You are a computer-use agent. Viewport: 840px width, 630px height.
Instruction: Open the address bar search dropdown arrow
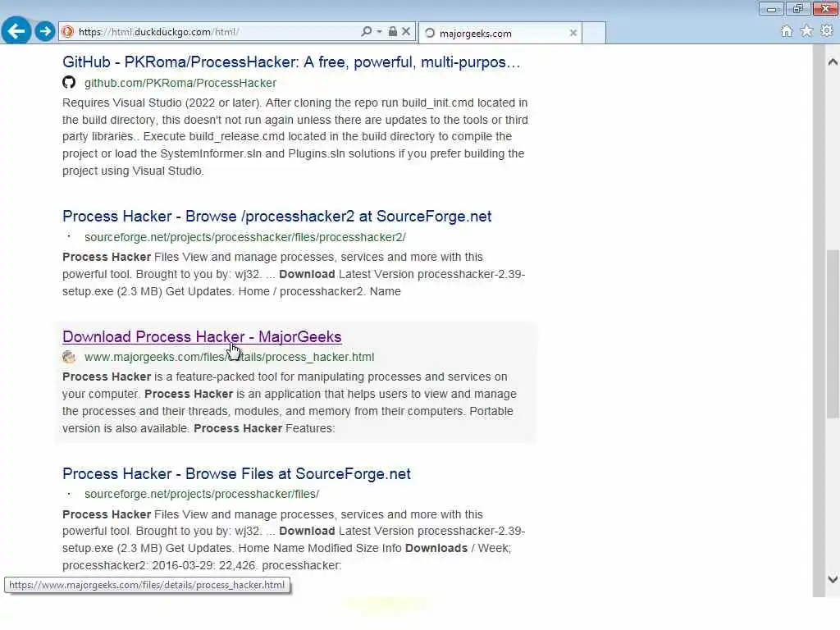tap(379, 32)
